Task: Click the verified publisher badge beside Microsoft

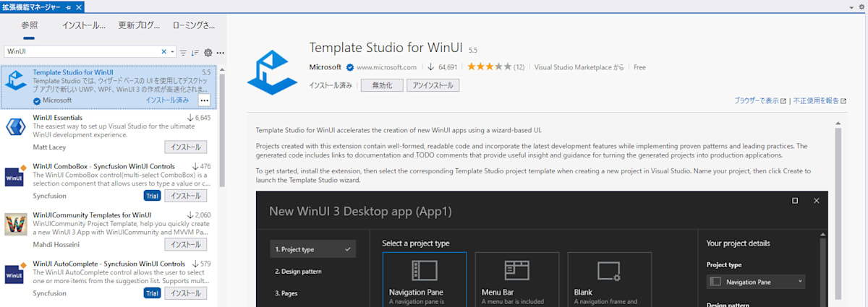Action: (x=349, y=67)
